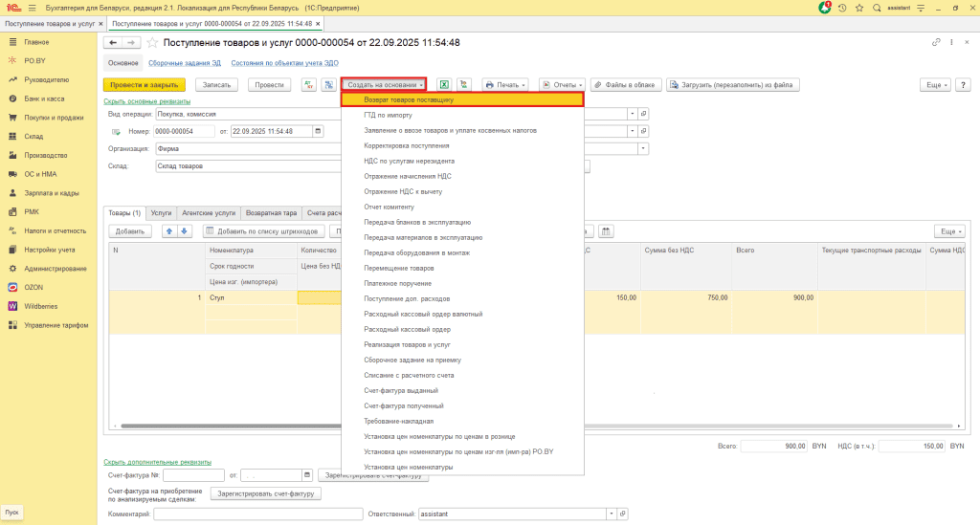980x525 pixels.
Task: Click the notifications bell icon
Action: point(825,8)
